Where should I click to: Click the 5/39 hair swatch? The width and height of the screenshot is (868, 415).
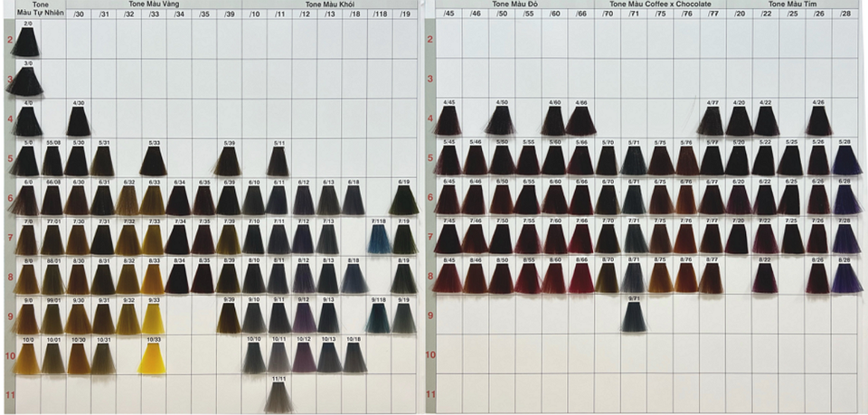click(228, 160)
